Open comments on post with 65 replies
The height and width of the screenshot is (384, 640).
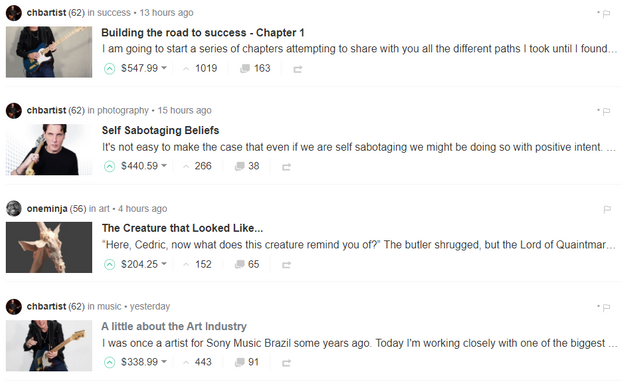coord(247,264)
